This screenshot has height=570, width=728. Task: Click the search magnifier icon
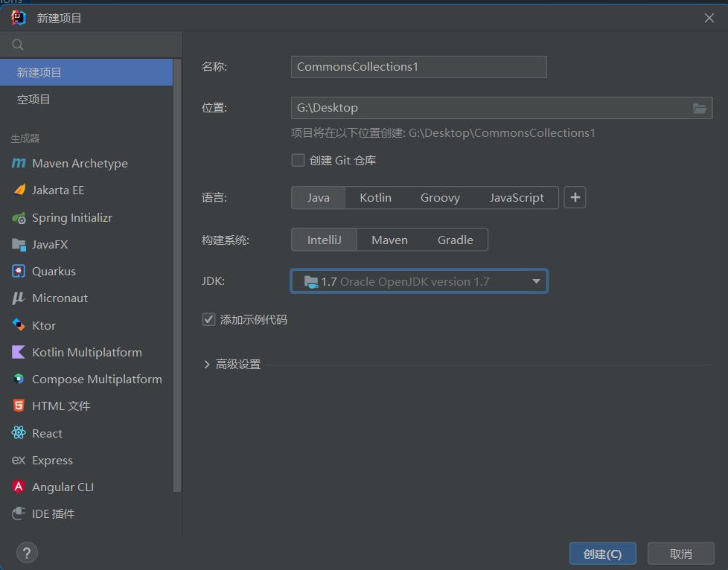click(x=18, y=45)
